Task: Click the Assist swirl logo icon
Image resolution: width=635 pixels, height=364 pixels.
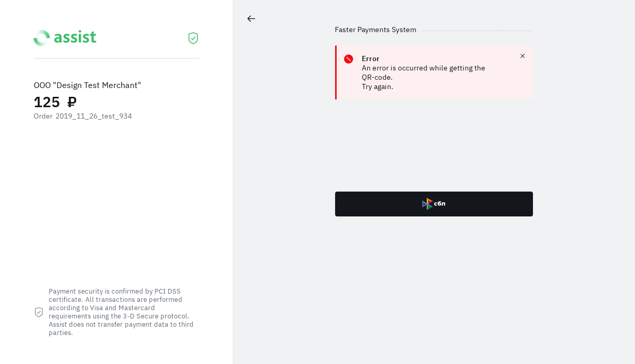Action: pos(42,38)
